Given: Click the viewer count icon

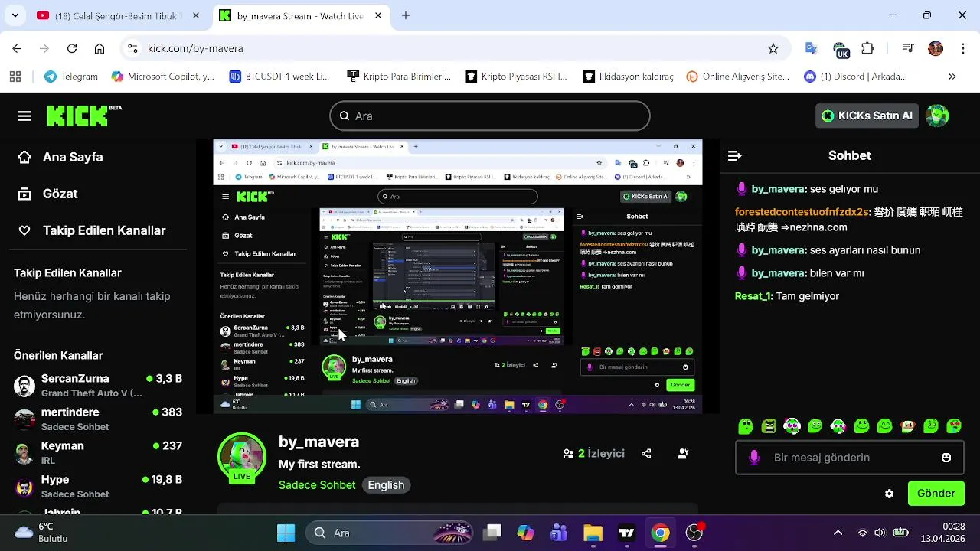Looking at the screenshot, I should point(568,454).
